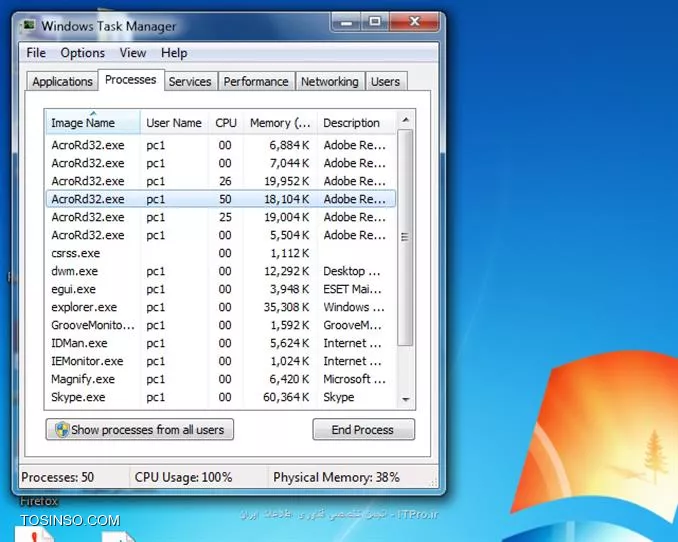Select the csrss.exe process row
The image size is (678, 542).
[x=221, y=253]
